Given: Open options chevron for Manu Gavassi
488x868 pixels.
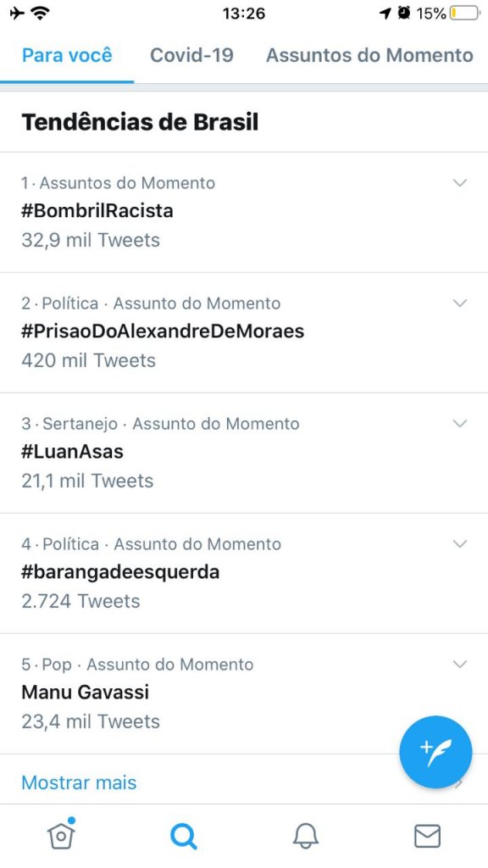Looking at the screenshot, I should pos(460,664).
